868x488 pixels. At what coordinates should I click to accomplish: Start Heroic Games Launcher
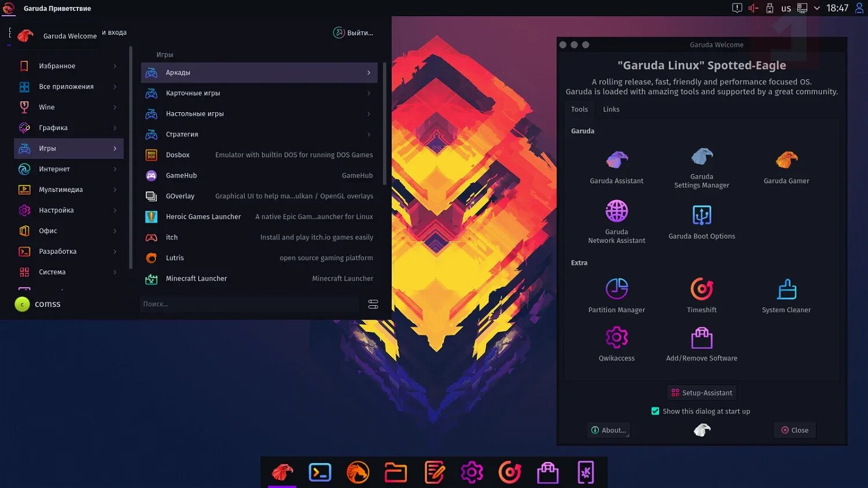click(x=259, y=217)
